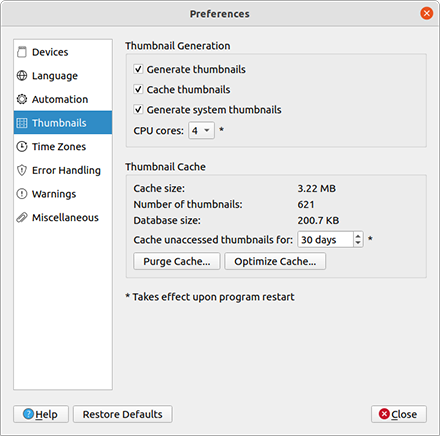Click the Optimize Cache button
440x436 pixels.
click(275, 261)
